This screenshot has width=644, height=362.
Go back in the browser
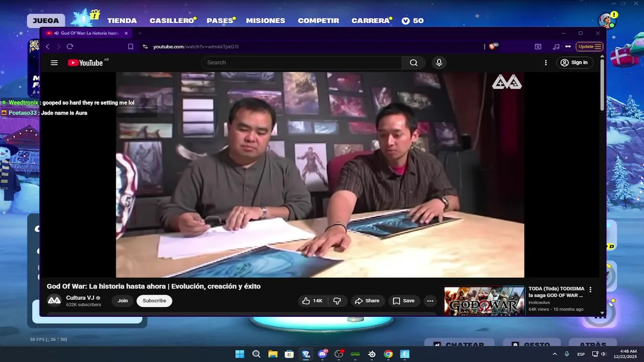pyautogui.click(x=48, y=47)
